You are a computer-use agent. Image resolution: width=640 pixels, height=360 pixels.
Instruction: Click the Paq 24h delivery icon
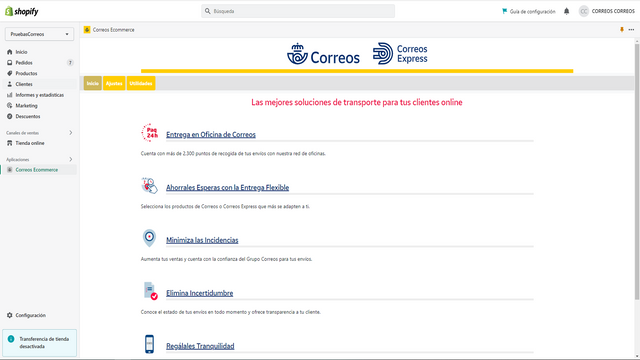[x=150, y=133]
